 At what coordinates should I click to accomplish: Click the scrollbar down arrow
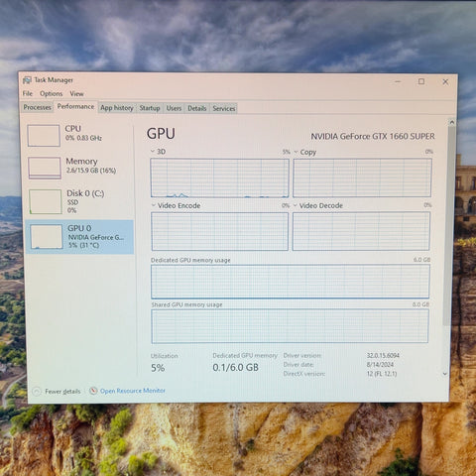pyautogui.click(x=445, y=374)
